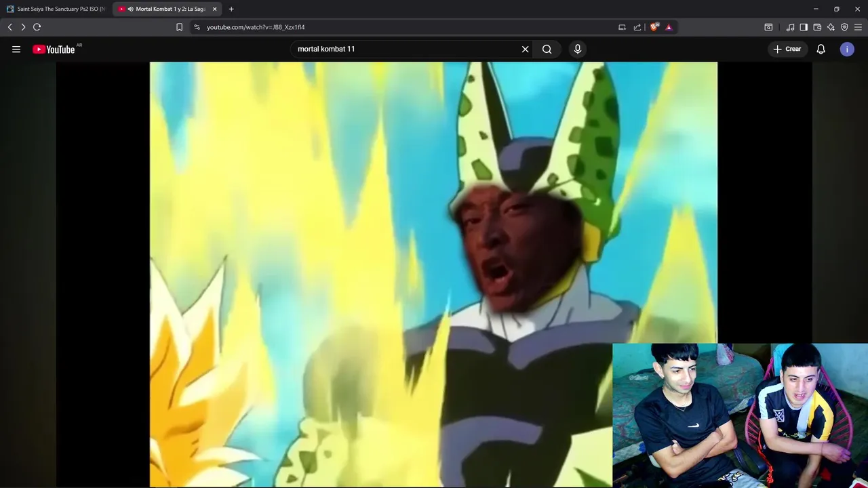
Task: Open the Brave Shields lion icon
Action: tap(654, 27)
